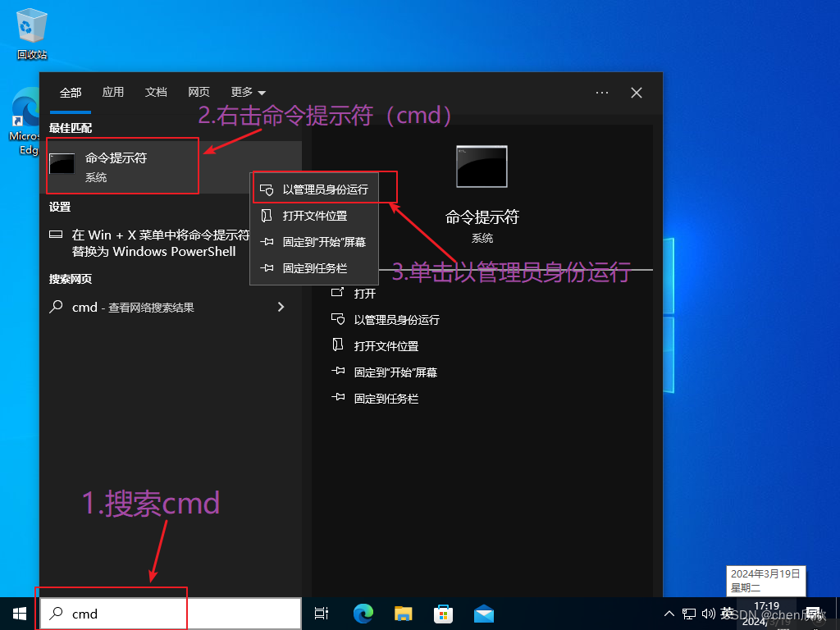This screenshot has height=630, width=840.
Task: Click file location icon in context menu
Action: click(x=267, y=216)
